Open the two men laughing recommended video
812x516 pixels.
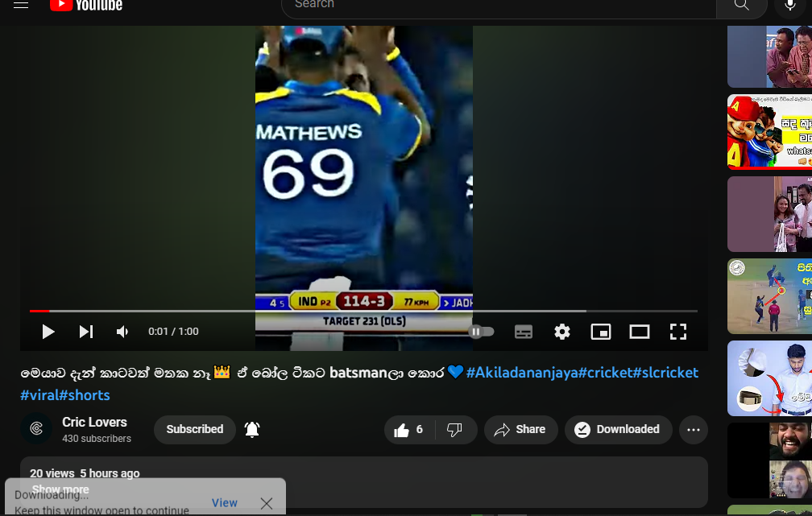point(769,57)
